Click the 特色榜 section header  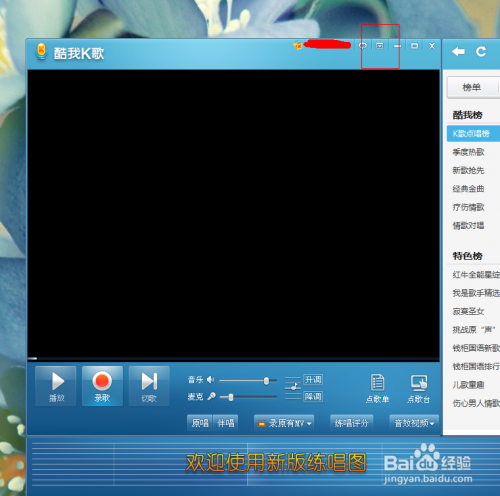click(467, 256)
